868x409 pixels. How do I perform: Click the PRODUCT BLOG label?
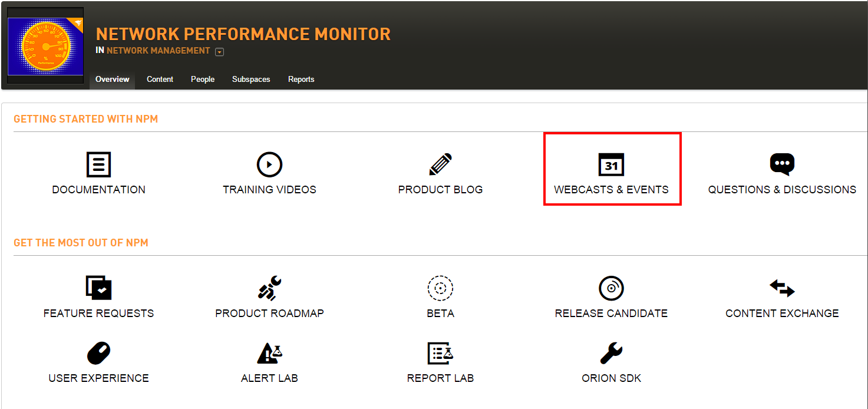(x=440, y=190)
